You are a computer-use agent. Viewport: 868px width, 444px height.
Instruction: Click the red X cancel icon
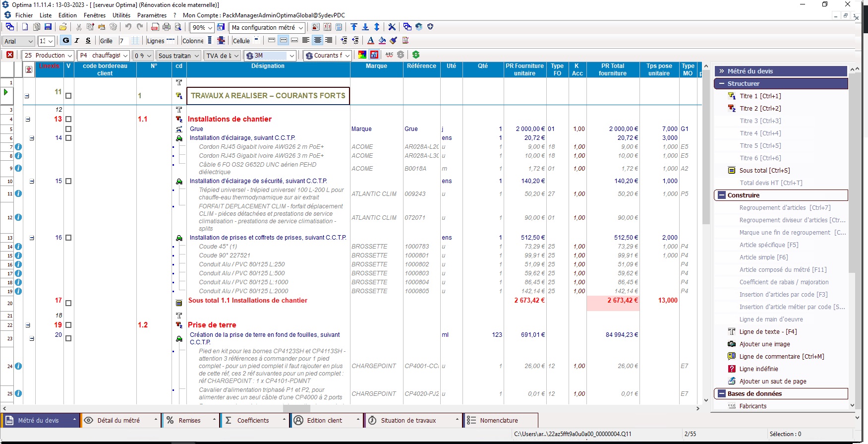pyautogui.click(x=10, y=55)
